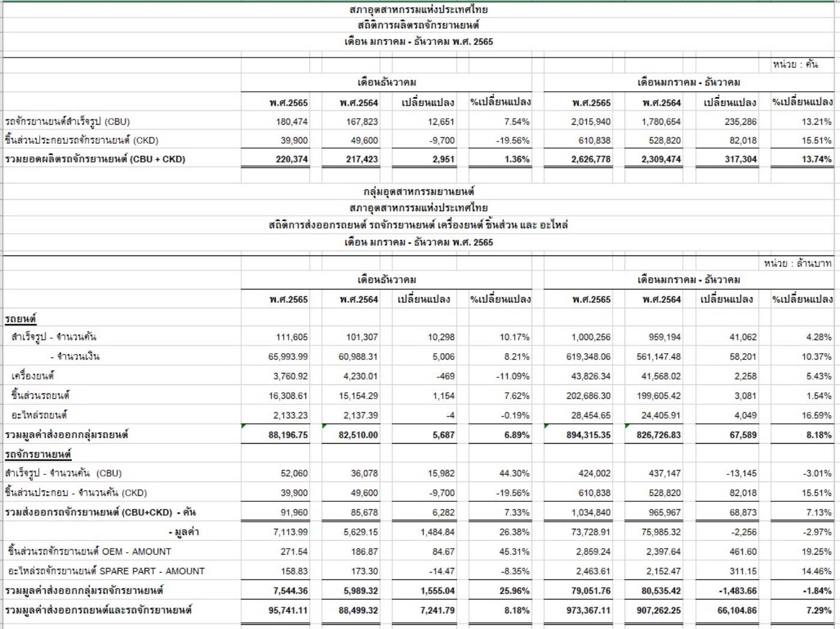The width and height of the screenshot is (840, 629).
Task: Click the yearly total 2,309,474
Action: tap(661, 159)
